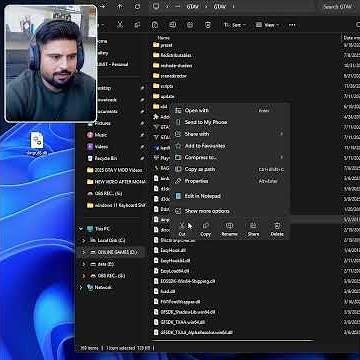Click the Cut icon in context menu
The width and height of the screenshot is (360, 360).
[x=182, y=226]
